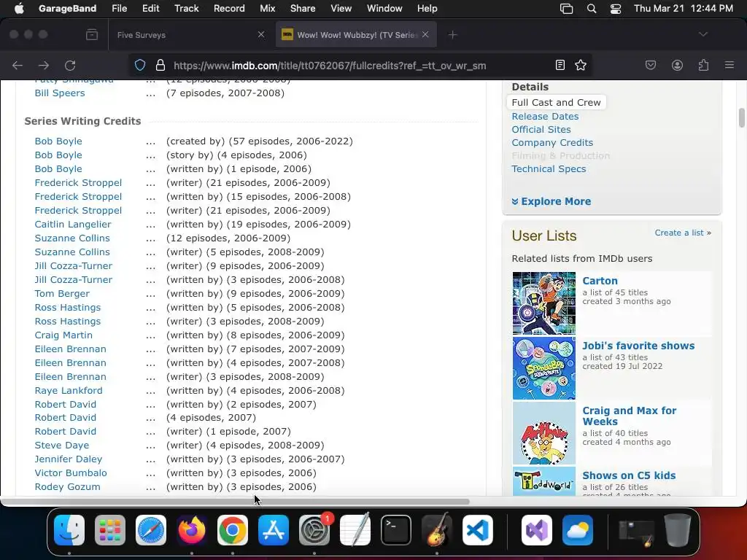Click the horizontal page scrollbar
Screen dimensions: 747x560
(236, 502)
